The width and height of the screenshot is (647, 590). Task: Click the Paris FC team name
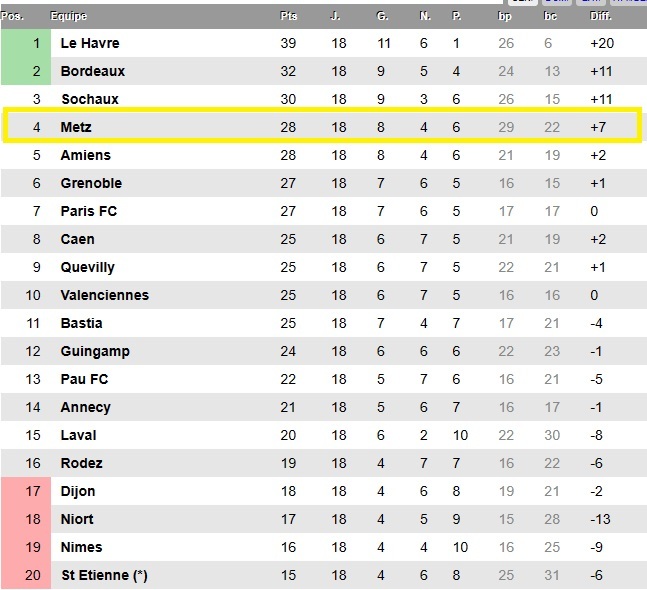point(89,211)
